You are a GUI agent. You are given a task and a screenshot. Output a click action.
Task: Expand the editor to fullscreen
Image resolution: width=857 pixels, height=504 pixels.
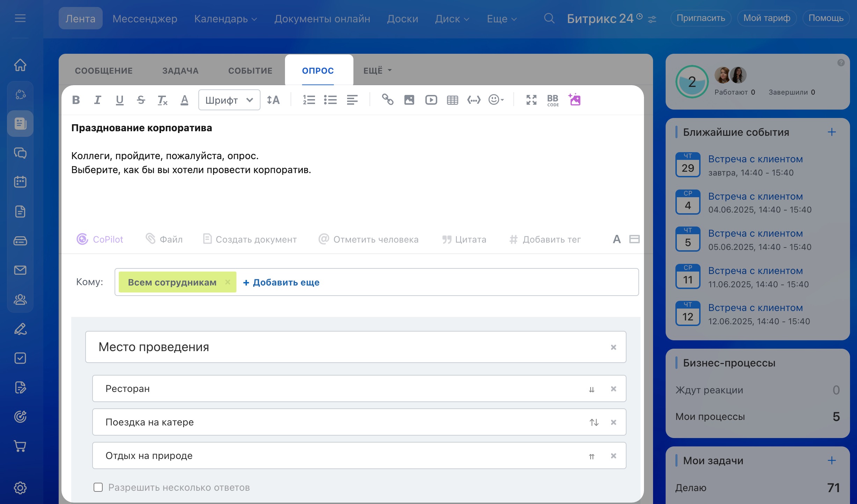pos(531,100)
